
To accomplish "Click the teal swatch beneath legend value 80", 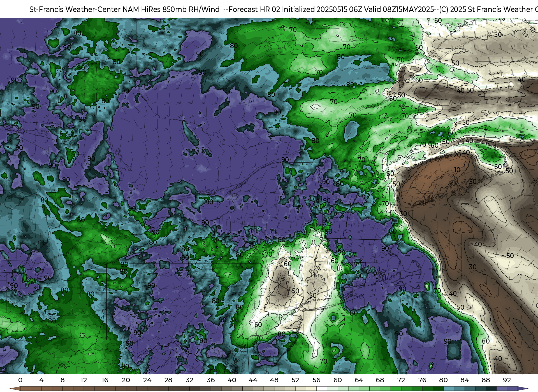I will pyautogui.click(x=449, y=389).
